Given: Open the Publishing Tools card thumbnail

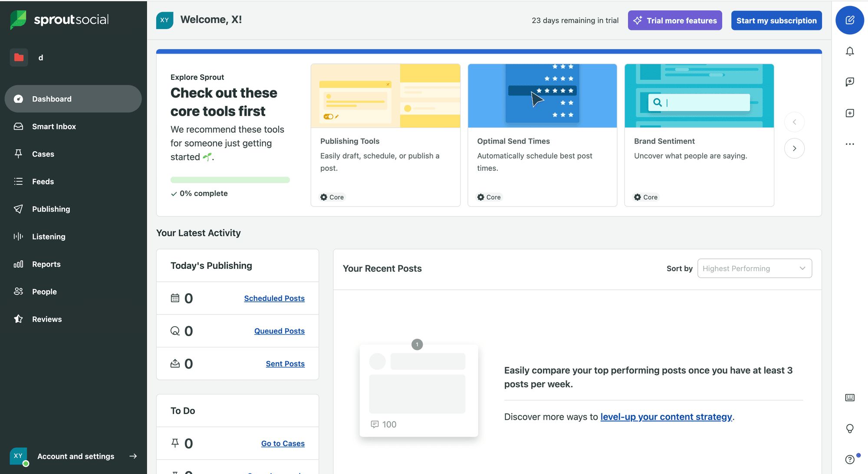Looking at the screenshot, I should point(385,96).
